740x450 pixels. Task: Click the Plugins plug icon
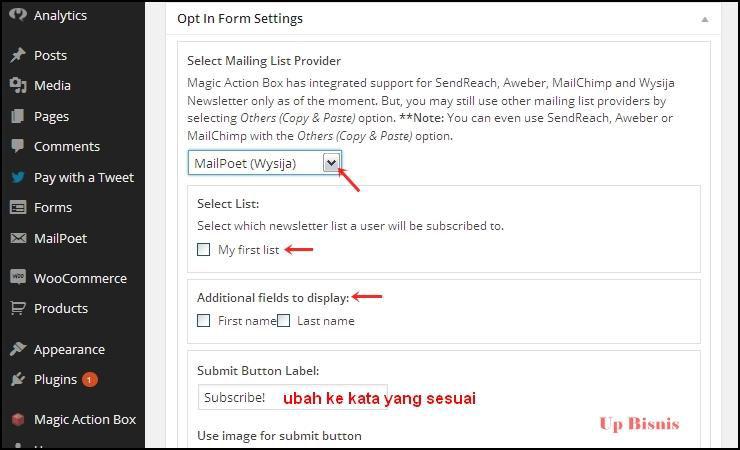coord(18,379)
